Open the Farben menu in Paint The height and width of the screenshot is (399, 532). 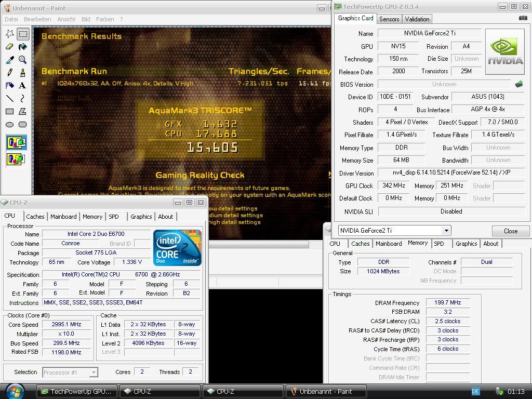105,19
